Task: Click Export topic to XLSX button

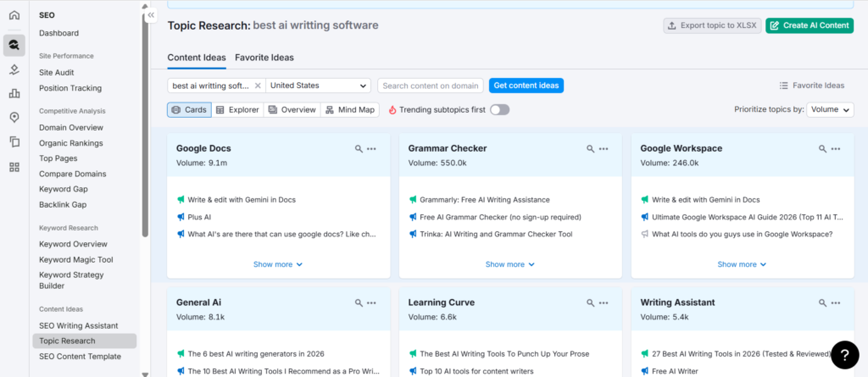Action: [x=712, y=25]
